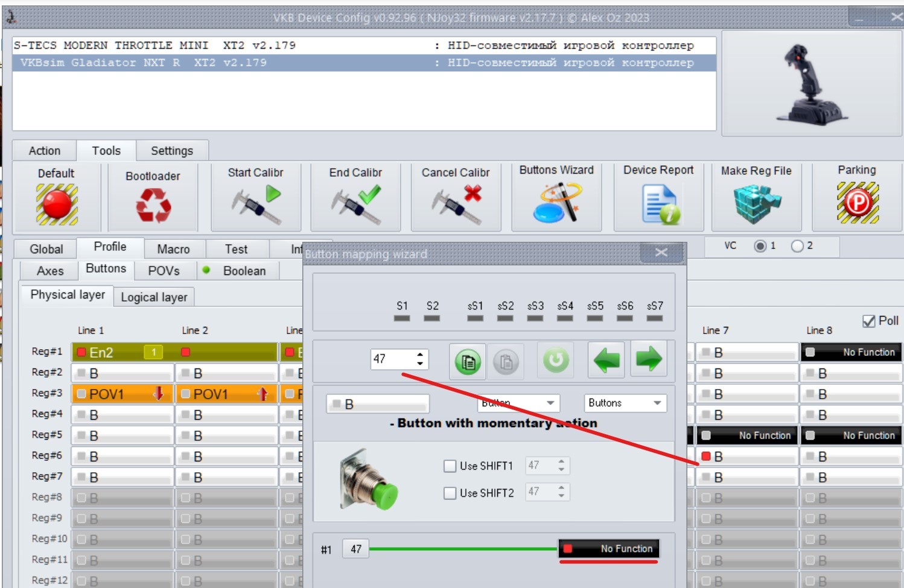Click the Cancel Calibr icon
The width and height of the screenshot is (904, 588).
[x=456, y=204]
